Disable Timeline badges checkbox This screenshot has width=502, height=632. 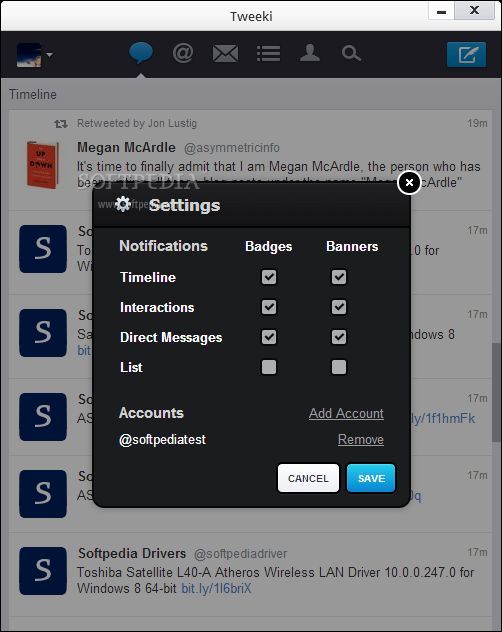269,277
